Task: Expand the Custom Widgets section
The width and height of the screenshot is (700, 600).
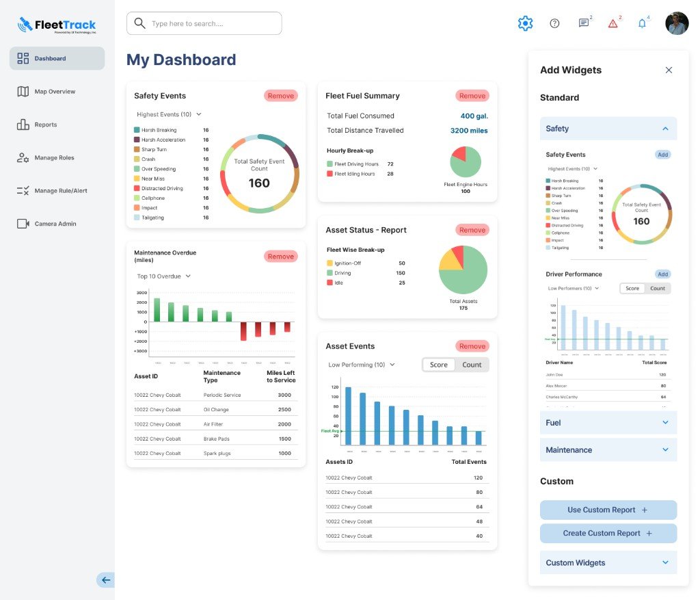Action: coord(608,562)
